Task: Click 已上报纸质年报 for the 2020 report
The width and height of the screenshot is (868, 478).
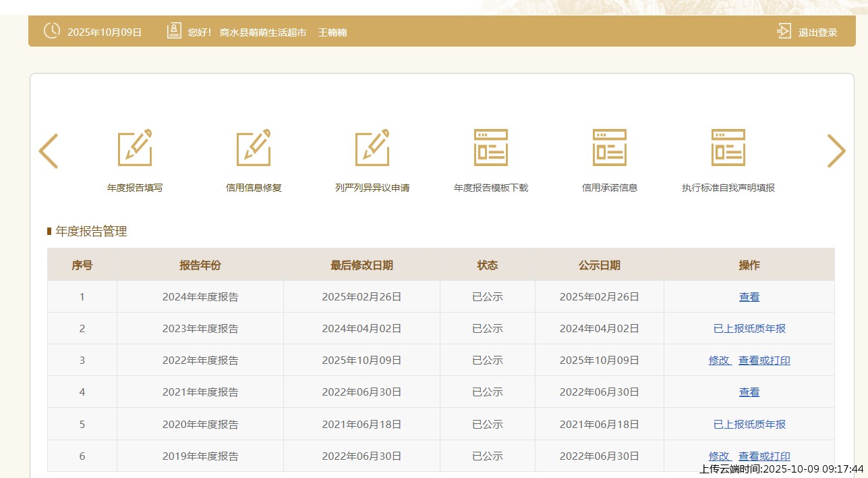Action: [749, 425]
